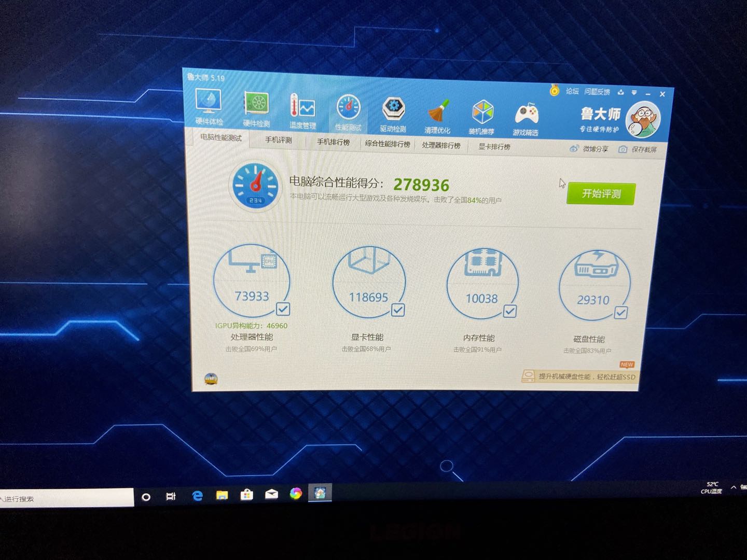Open the Mail app from the taskbar
This screenshot has height=560, width=747.
pos(271,494)
